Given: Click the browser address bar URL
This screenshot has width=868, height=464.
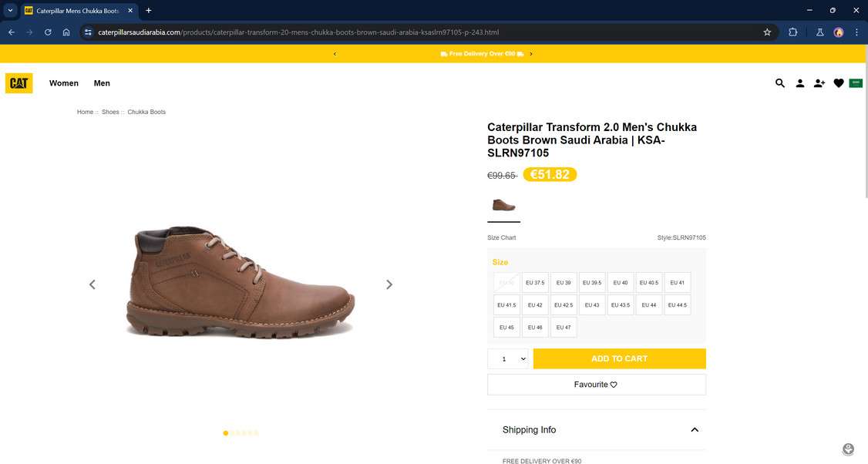Looking at the screenshot, I should [298, 32].
